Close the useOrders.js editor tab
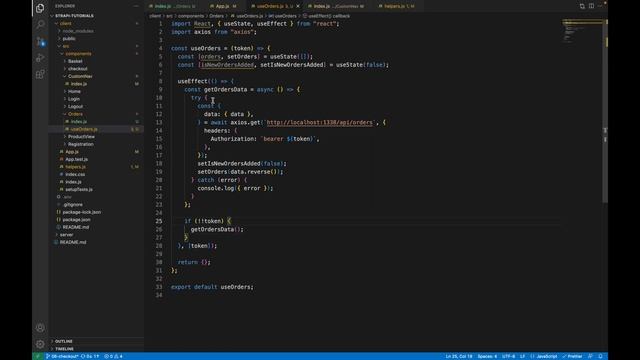The width and height of the screenshot is (640, 360). [298, 6]
